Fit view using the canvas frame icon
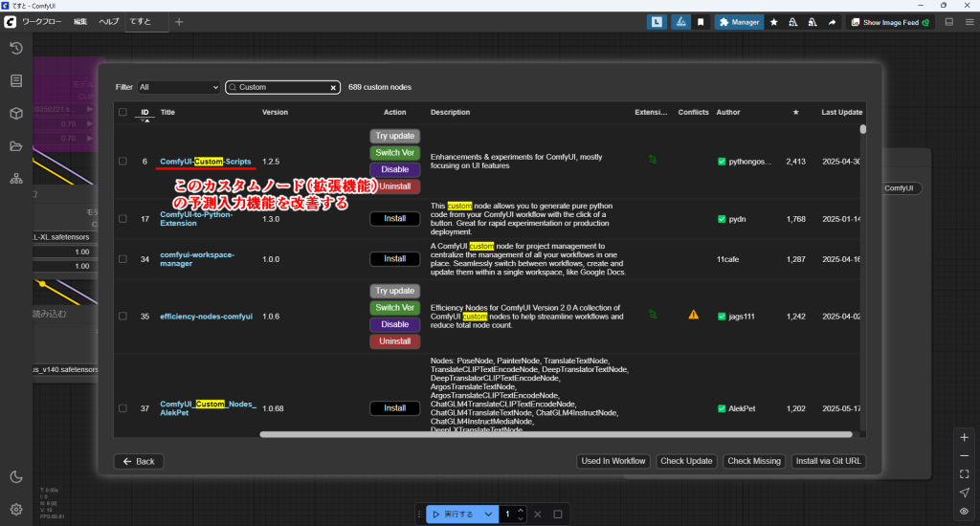Screen dimensions: 980x526 [964, 473]
